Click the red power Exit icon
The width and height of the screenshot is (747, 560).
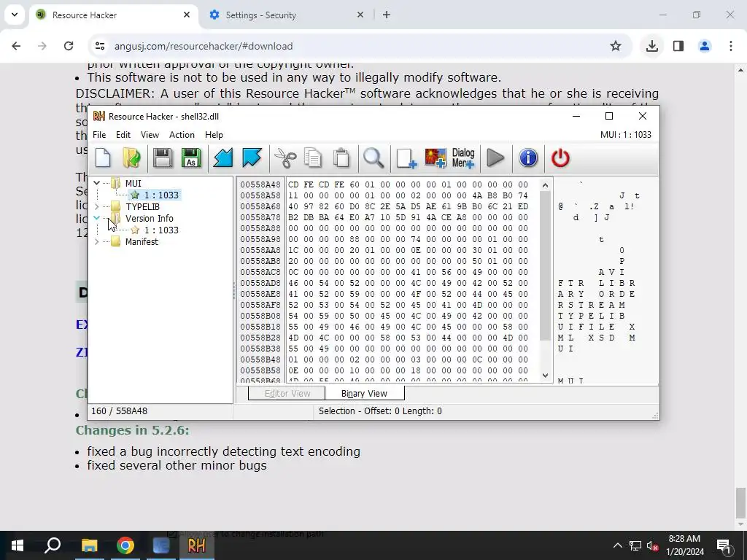tap(560, 157)
